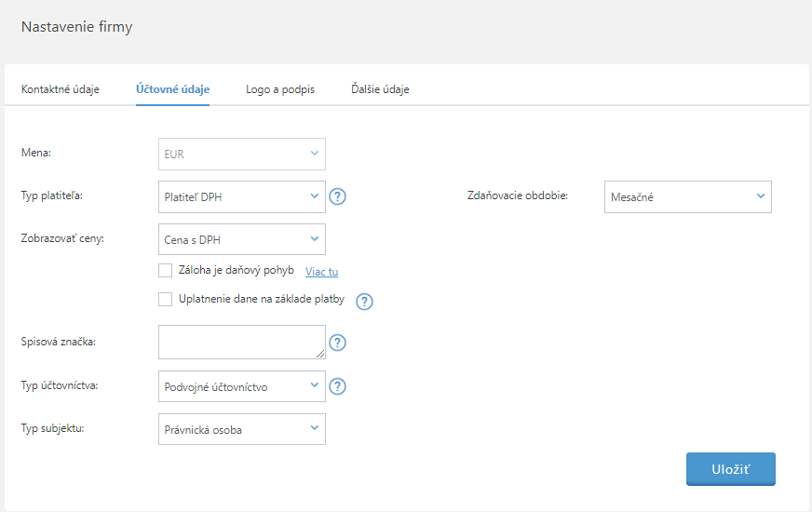Follow the Viac tu link

321,272
